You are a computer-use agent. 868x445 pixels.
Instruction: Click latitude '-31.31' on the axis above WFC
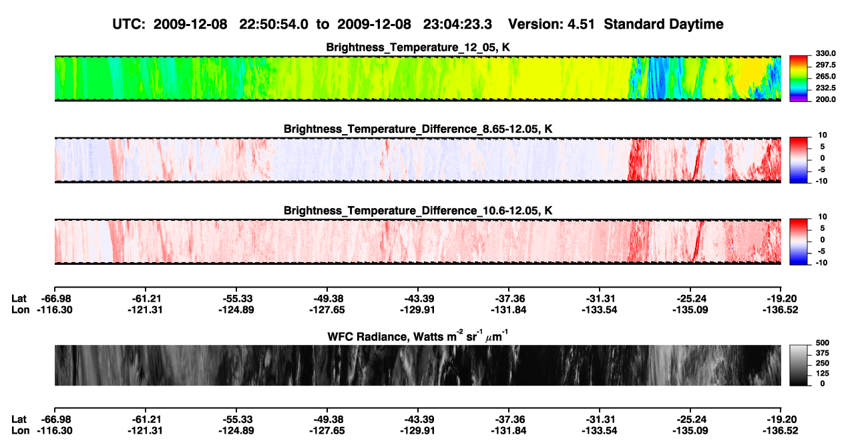[x=600, y=298]
